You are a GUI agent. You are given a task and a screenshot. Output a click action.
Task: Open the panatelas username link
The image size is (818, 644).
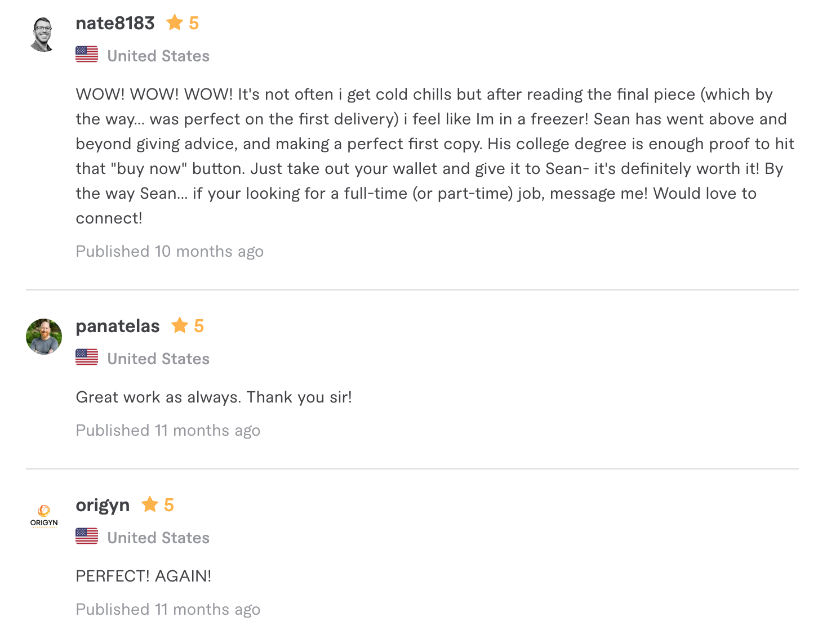tap(118, 326)
